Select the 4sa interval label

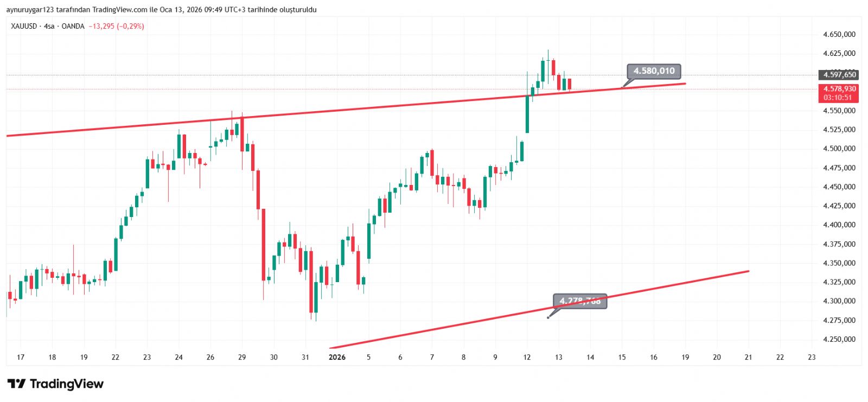pos(49,26)
